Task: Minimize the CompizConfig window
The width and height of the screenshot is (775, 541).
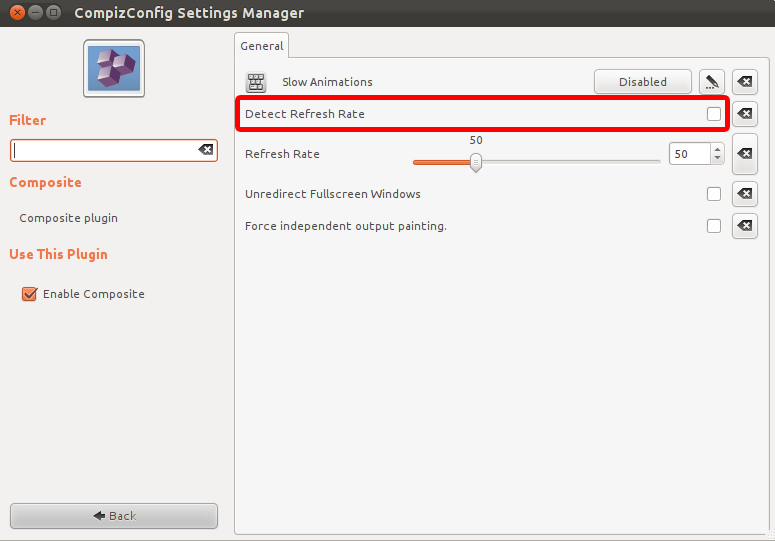Action: coord(36,12)
